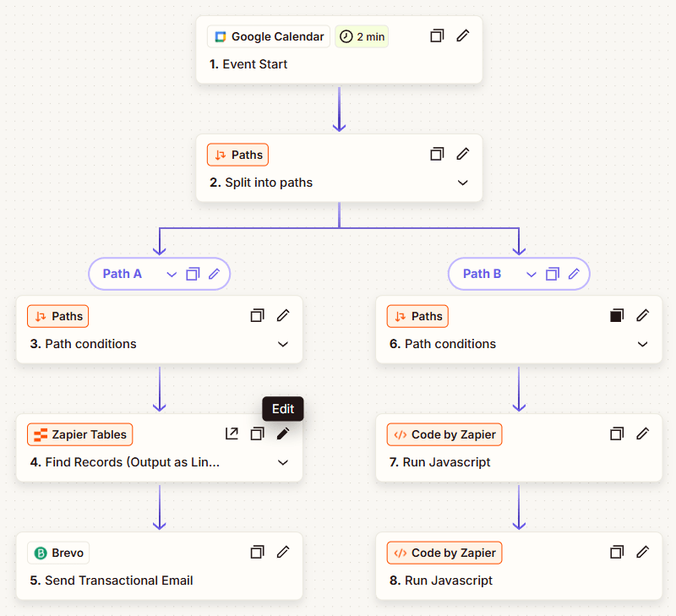Click the edit pencil on Split into paths
Image resolution: width=676 pixels, height=616 pixels.
pos(462,155)
